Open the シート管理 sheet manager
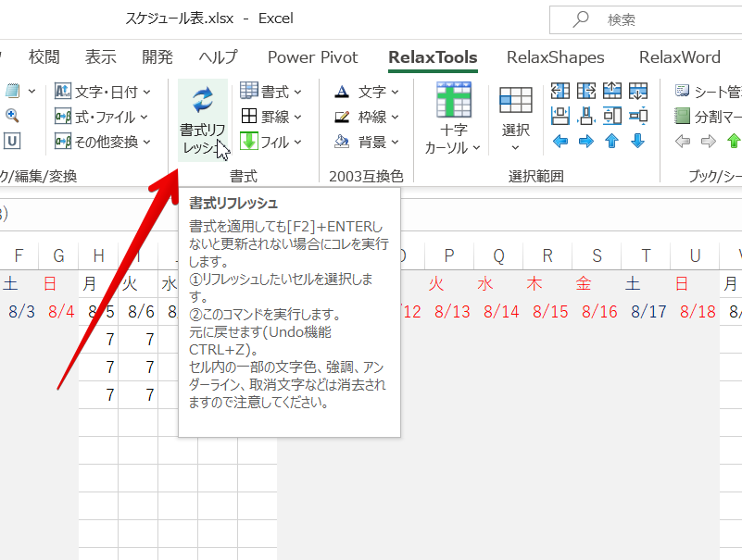The image size is (742, 560). point(708,91)
